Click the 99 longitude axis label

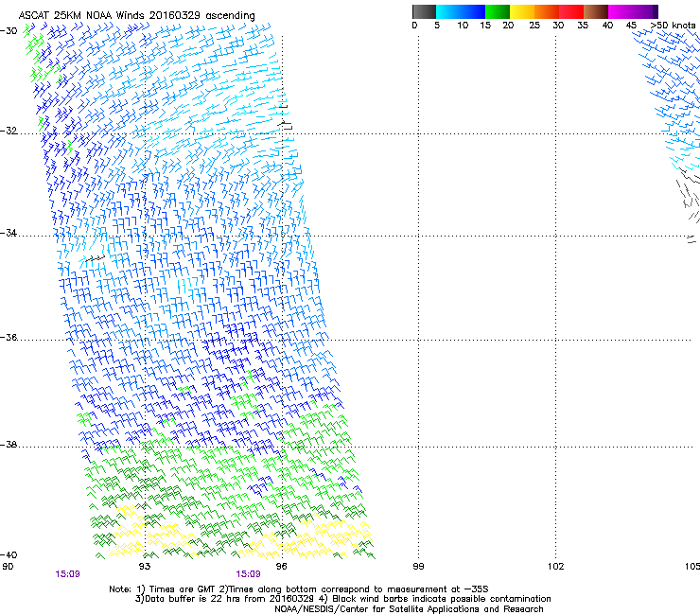pos(418,567)
